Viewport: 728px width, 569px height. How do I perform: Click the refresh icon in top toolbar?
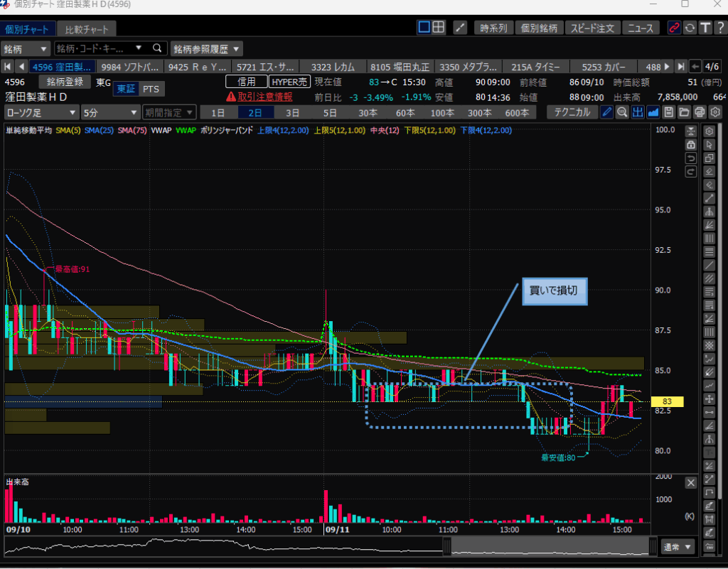689,28
